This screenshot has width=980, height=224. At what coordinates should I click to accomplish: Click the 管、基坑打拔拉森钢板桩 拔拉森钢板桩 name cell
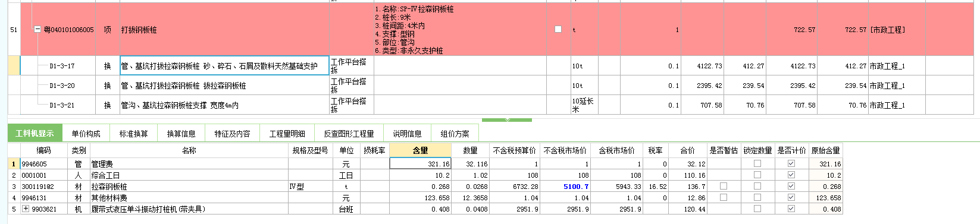(224, 86)
